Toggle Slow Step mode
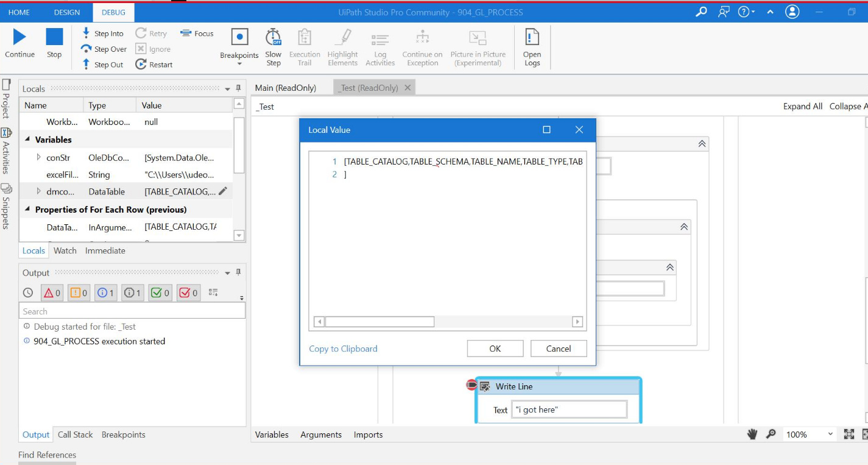Viewport: 868px width, 465px height. [x=273, y=47]
